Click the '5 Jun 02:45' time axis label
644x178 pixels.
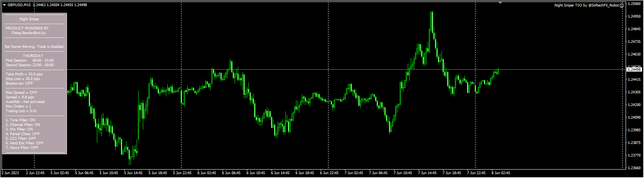[60, 173]
